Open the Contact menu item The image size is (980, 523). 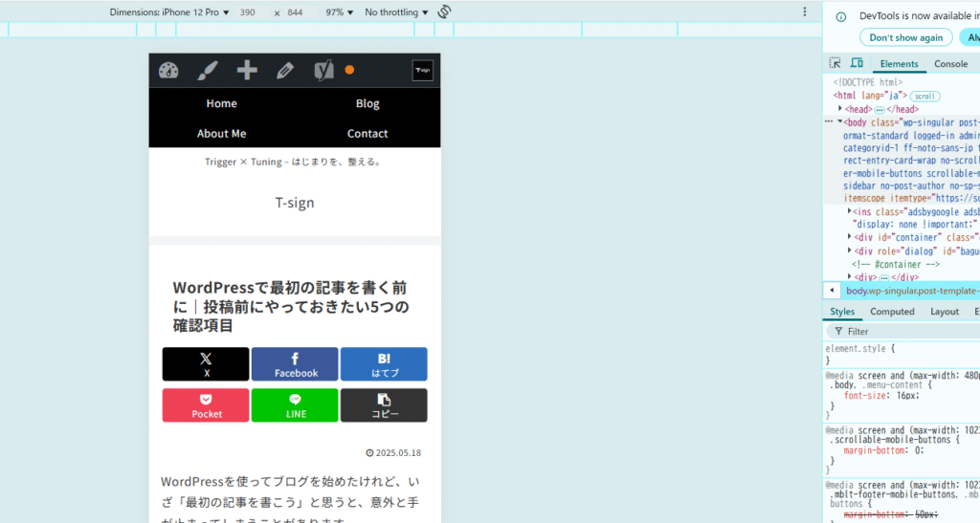click(367, 134)
